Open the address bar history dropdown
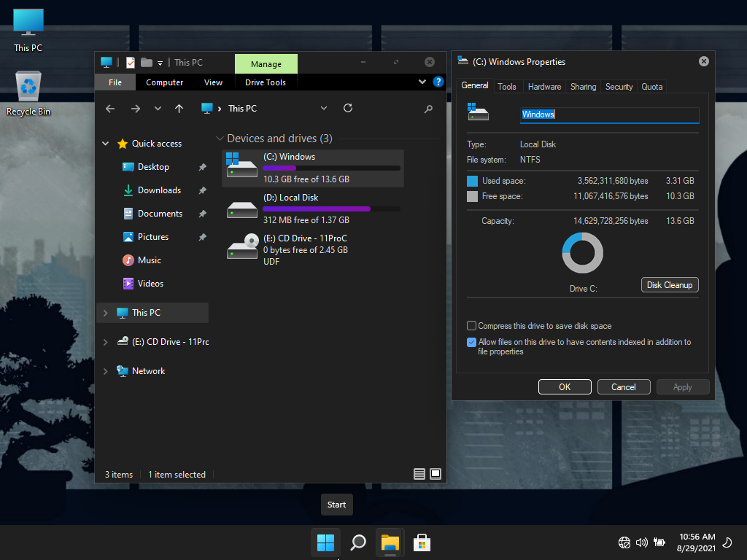 [x=324, y=108]
